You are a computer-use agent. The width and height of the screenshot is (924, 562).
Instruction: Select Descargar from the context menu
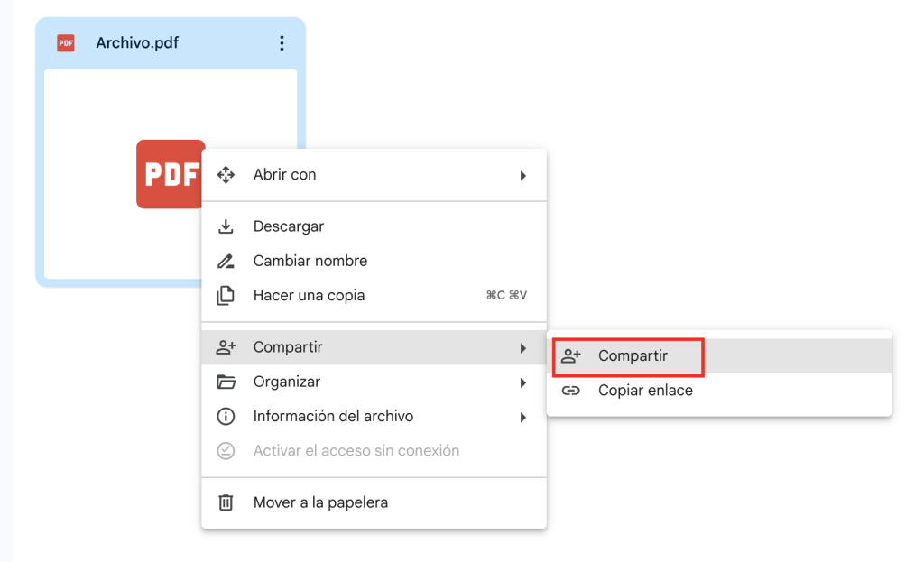pos(289,226)
